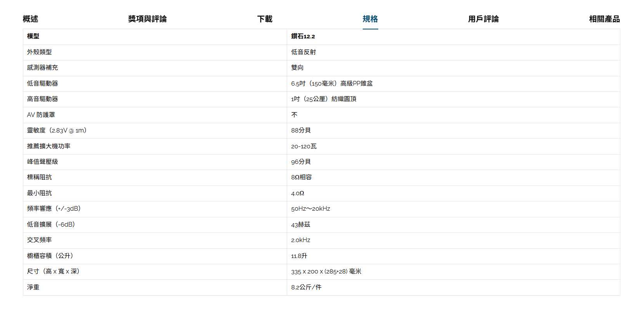Click the 8.2公斤/件 weight value
The height and width of the screenshot is (313, 644).
pos(306,287)
